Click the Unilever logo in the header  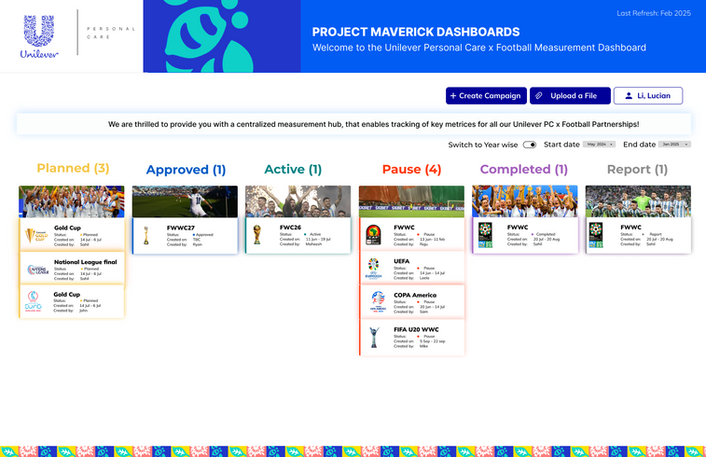(39, 36)
